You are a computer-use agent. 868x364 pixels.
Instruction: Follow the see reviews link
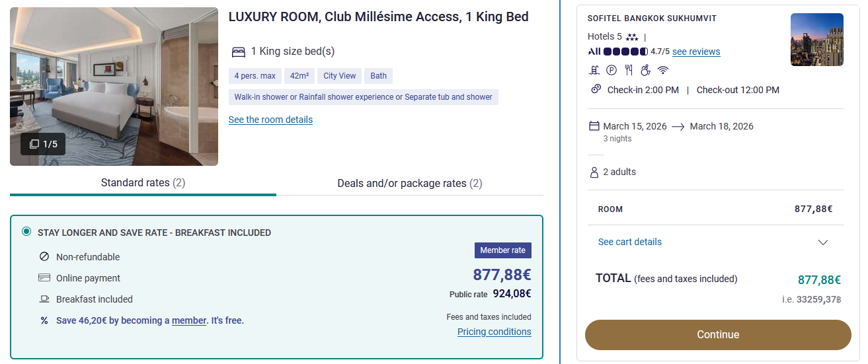point(696,52)
